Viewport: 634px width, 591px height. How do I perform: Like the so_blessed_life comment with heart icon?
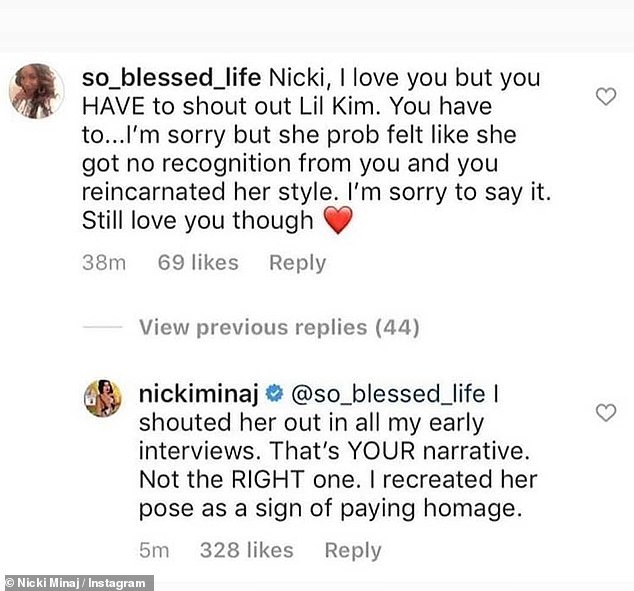point(606,96)
